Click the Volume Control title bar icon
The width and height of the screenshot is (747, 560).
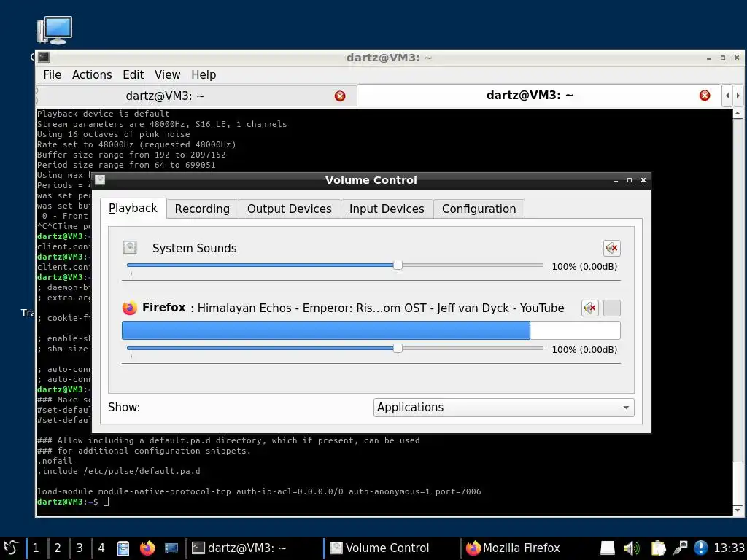[99, 179]
